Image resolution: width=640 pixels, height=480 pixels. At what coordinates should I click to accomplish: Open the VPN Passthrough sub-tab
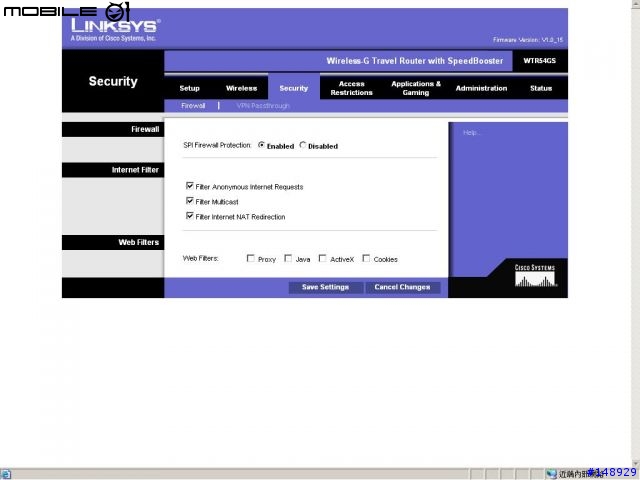click(263, 106)
